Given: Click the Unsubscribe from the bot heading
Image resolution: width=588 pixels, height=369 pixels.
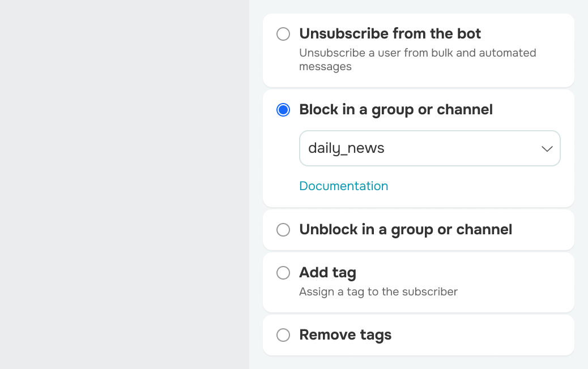Looking at the screenshot, I should [x=390, y=34].
